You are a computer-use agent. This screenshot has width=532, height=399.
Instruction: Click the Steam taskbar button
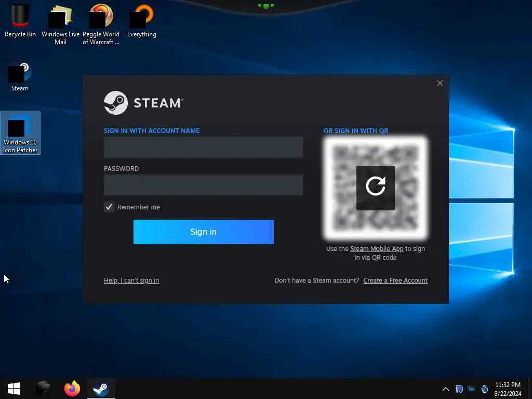[x=101, y=389]
